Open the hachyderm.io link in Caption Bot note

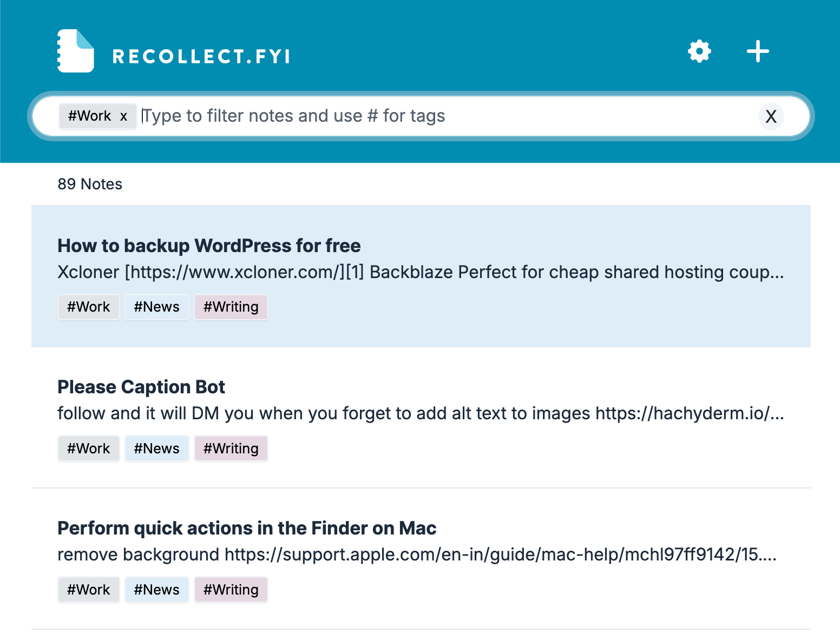[x=687, y=413]
